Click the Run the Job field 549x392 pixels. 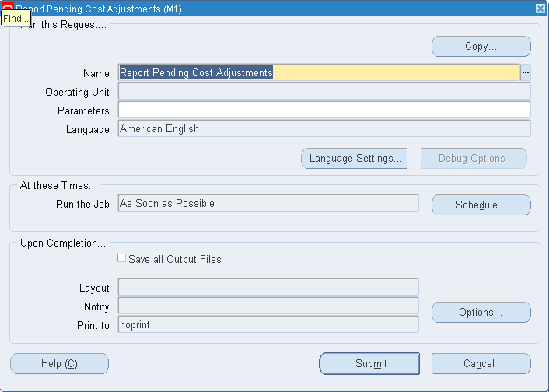coord(268,203)
